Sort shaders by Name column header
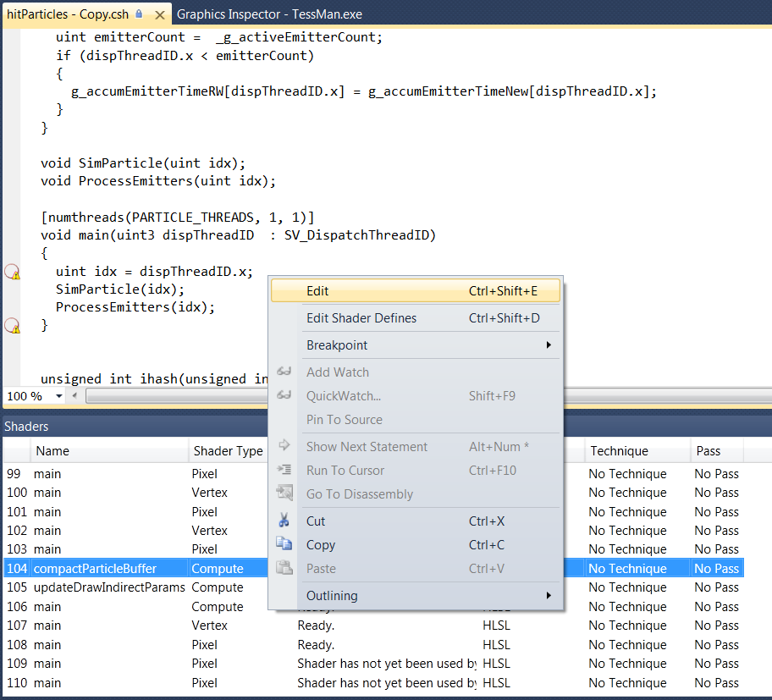Image resolution: width=772 pixels, height=700 pixels. [x=109, y=451]
